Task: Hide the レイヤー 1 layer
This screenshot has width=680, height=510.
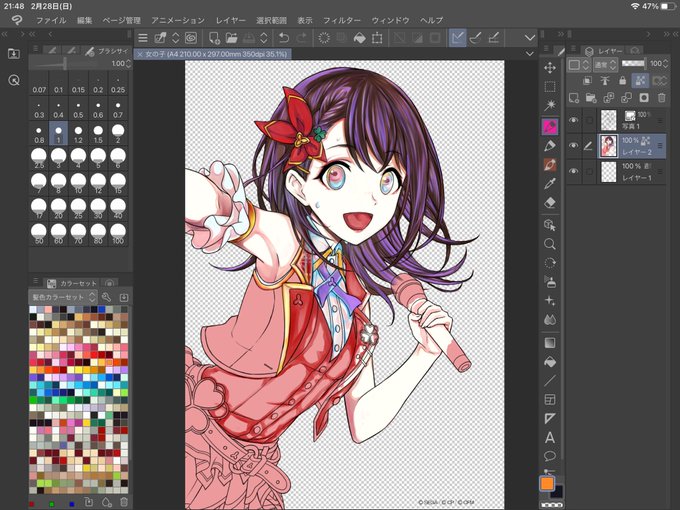Action: click(574, 171)
